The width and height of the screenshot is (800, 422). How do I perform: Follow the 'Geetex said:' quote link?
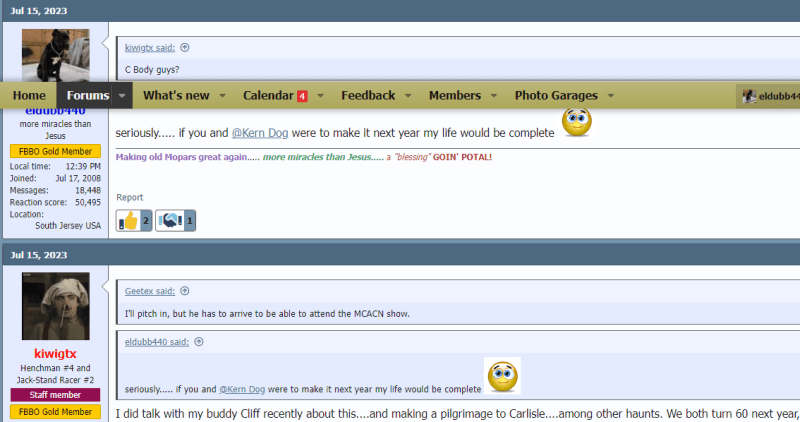click(150, 291)
